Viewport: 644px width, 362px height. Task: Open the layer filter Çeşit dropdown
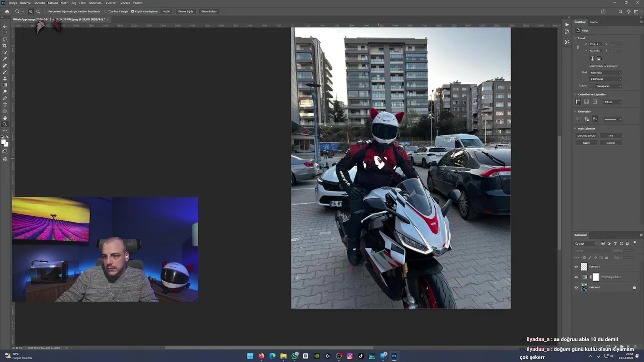coord(586,244)
